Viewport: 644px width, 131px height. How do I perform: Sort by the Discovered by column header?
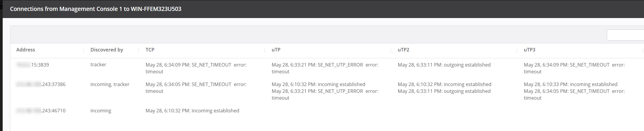tap(107, 50)
